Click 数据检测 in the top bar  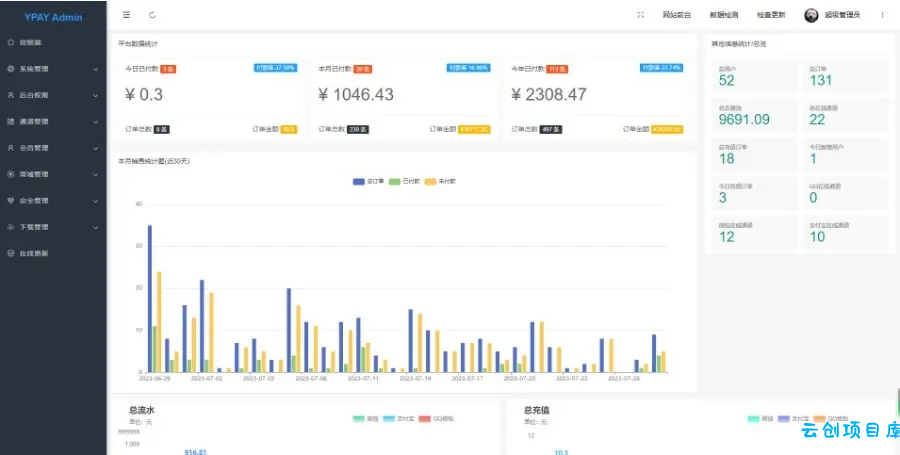point(724,15)
